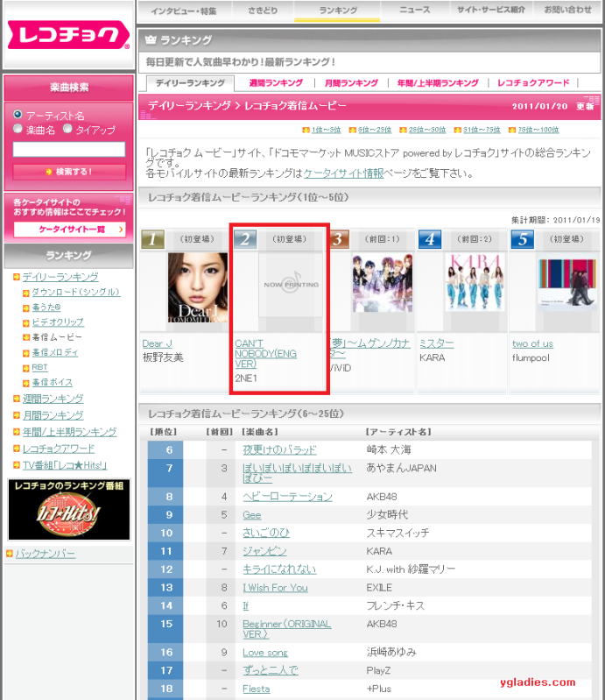The height and width of the screenshot is (700, 605).
Task: Open rank 13 song I Wish For You
Action: click(275, 588)
